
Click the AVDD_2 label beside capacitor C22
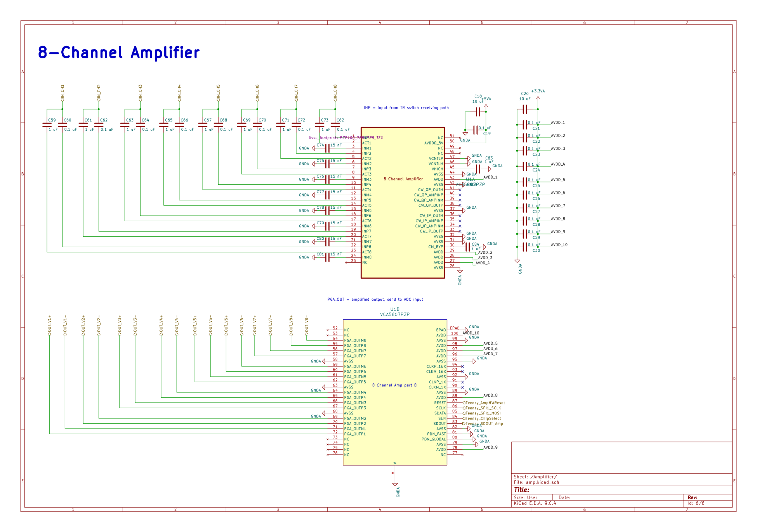[x=558, y=136]
